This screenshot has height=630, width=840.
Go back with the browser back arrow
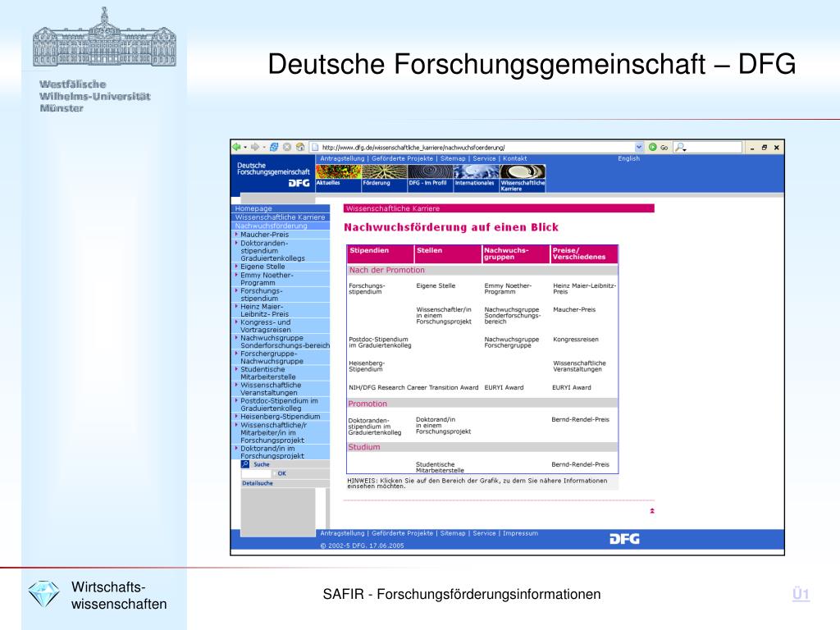click(x=237, y=148)
